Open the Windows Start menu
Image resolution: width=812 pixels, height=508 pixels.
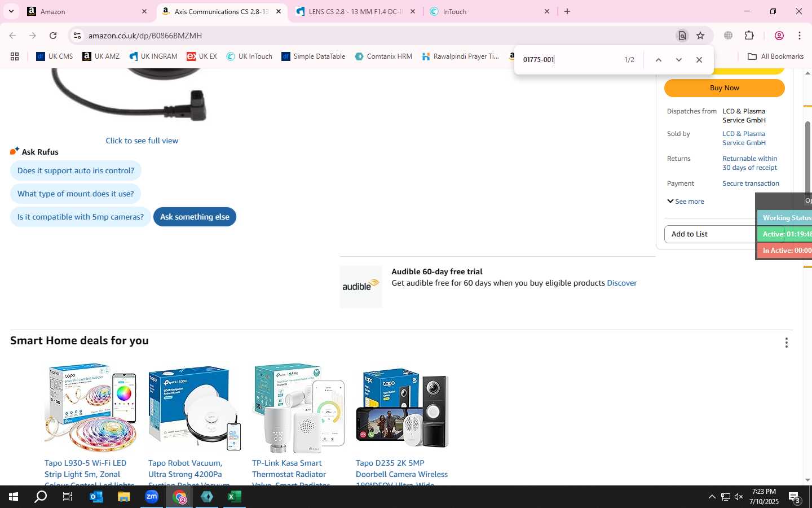click(x=14, y=497)
